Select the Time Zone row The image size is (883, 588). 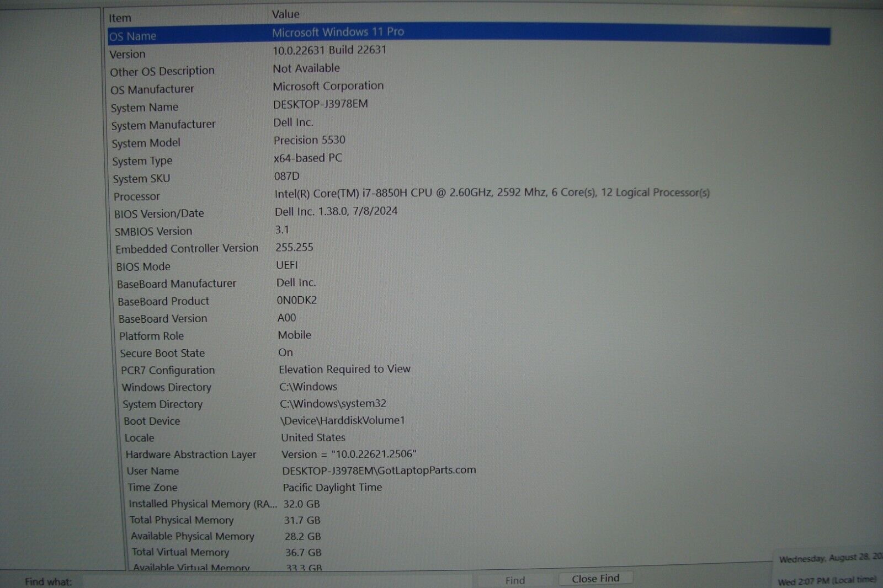click(x=152, y=488)
